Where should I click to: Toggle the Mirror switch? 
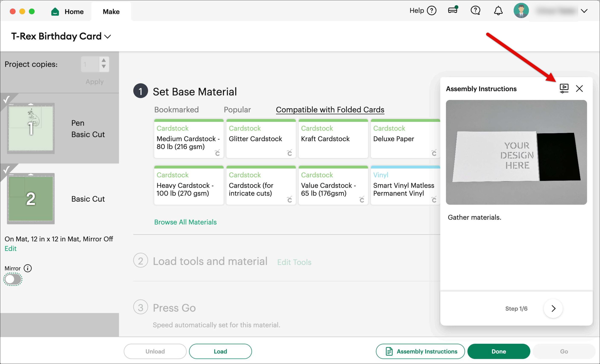(x=13, y=279)
